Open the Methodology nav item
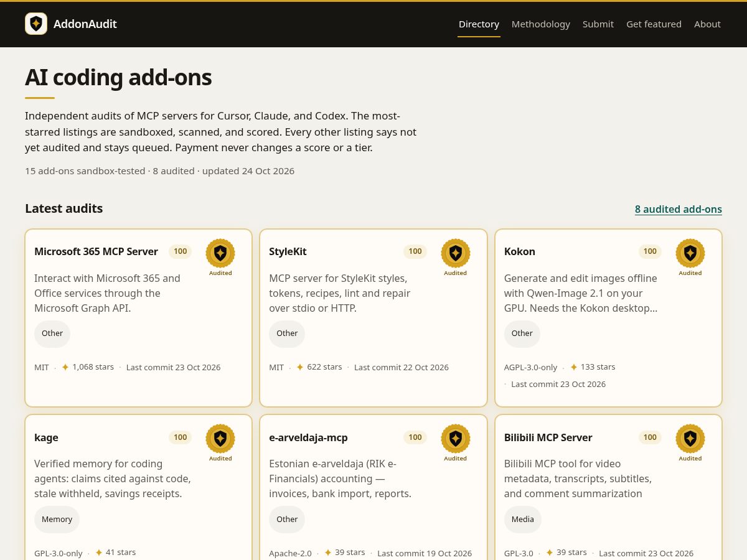Screen dimensions: 747x560 pyautogui.click(x=541, y=24)
